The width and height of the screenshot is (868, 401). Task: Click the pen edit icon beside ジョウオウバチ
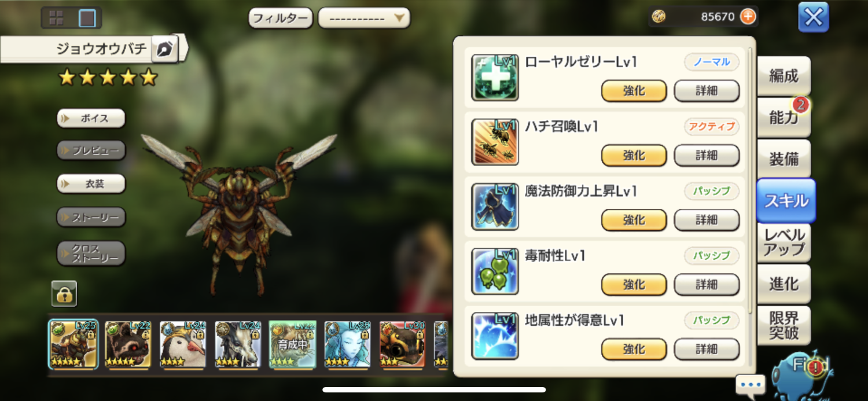tap(165, 49)
